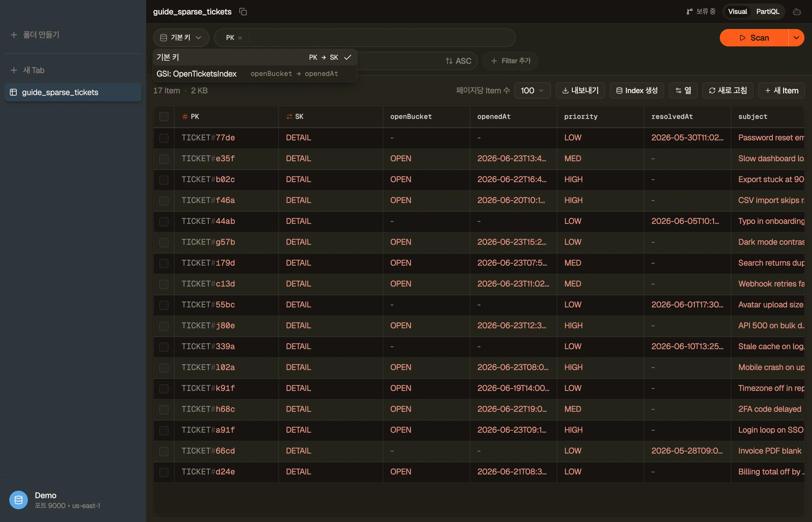Copy the guide_sparse_tickets table name
This screenshot has height=522, width=812.
pyautogui.click(x=243, y=12)
